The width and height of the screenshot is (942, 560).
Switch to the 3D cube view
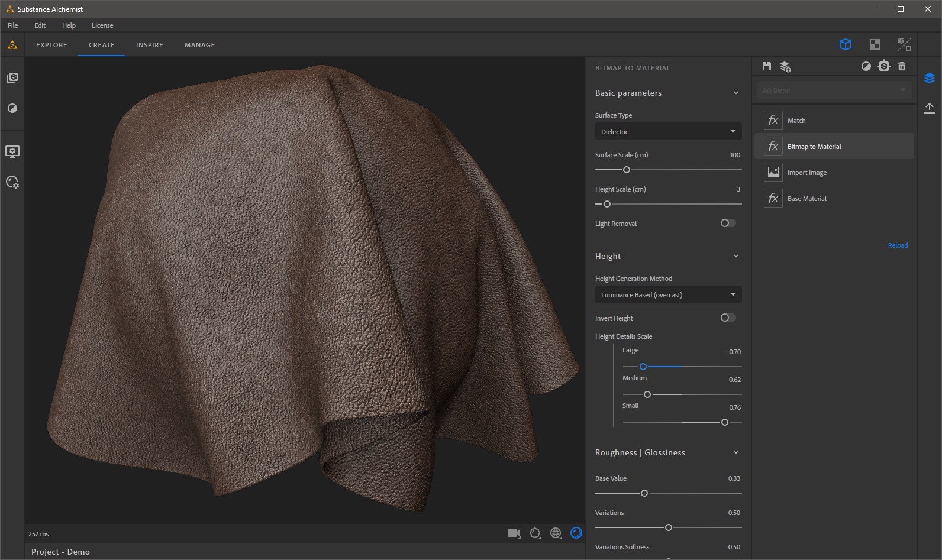coord(846,44)
